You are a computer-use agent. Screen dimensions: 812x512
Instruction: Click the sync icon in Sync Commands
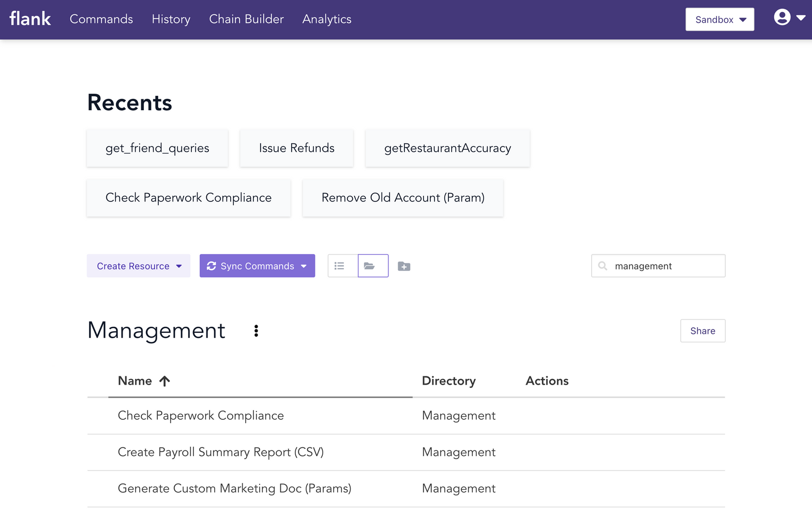coord(211,266)
